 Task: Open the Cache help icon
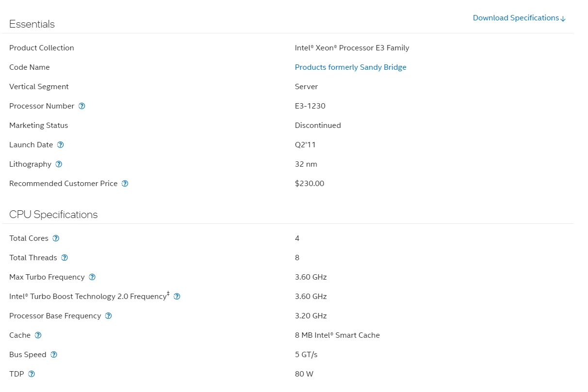(x=38, y=335)
